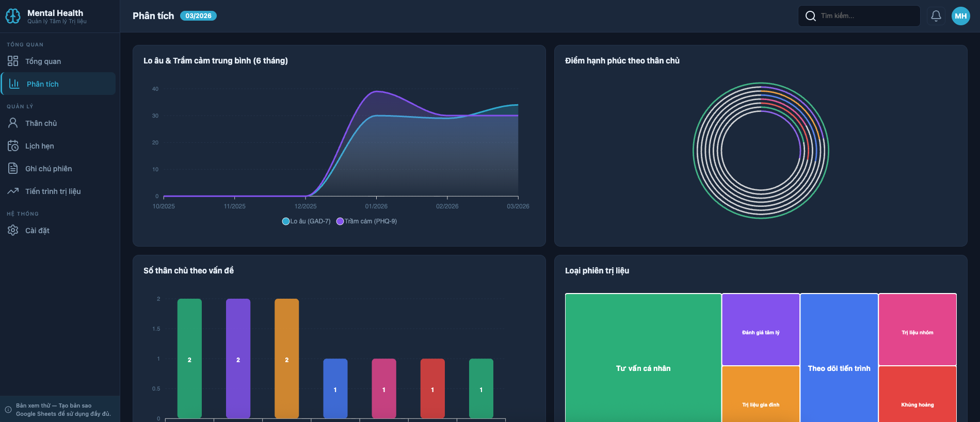This screenshot has height=422, width=980.
Task: Click the Thân chủ person icon
Action: [x=13, y=123]
